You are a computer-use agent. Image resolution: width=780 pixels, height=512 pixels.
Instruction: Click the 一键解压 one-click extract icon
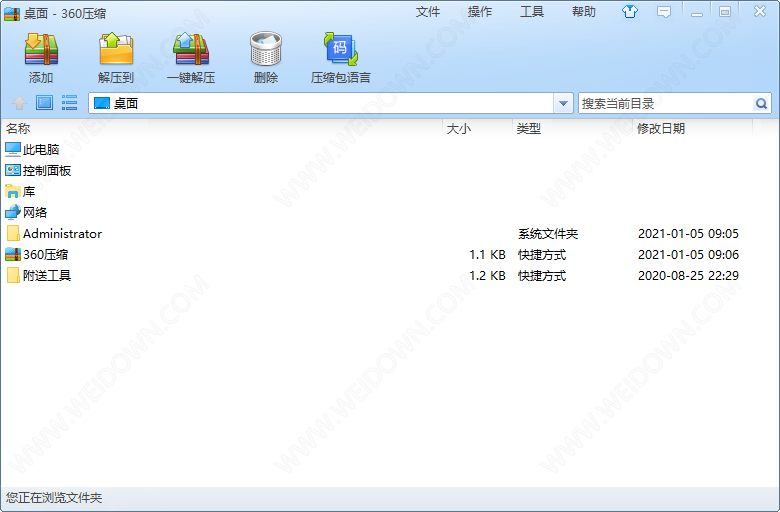(191, 49)
